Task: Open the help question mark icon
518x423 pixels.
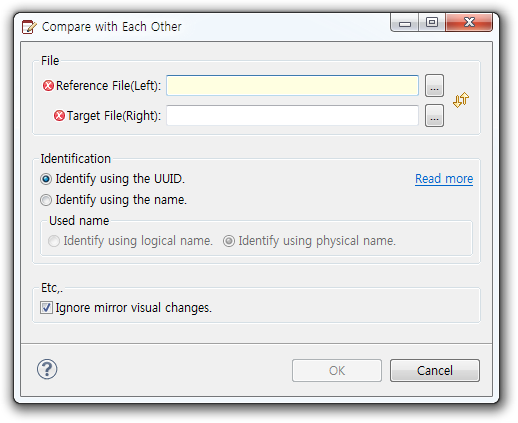Action: click(x=47, y=369)
